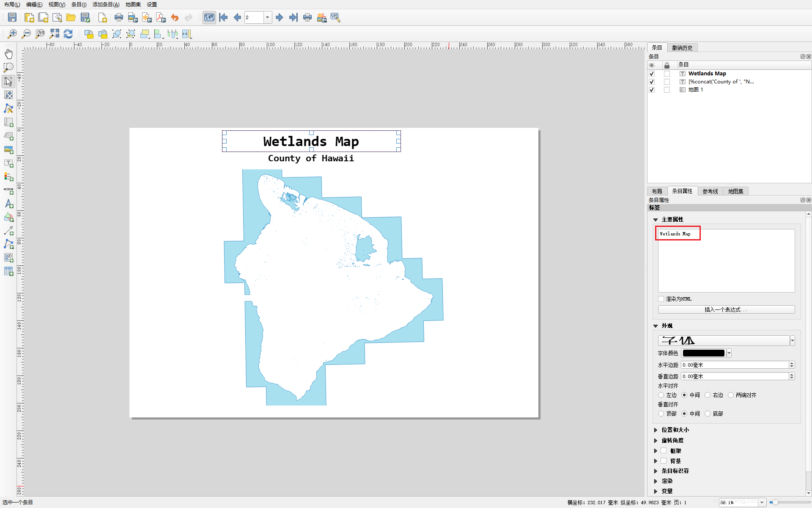Toggle the Atlas Preview button
This screenshot has width=812, height=508.
pos(209,17)
